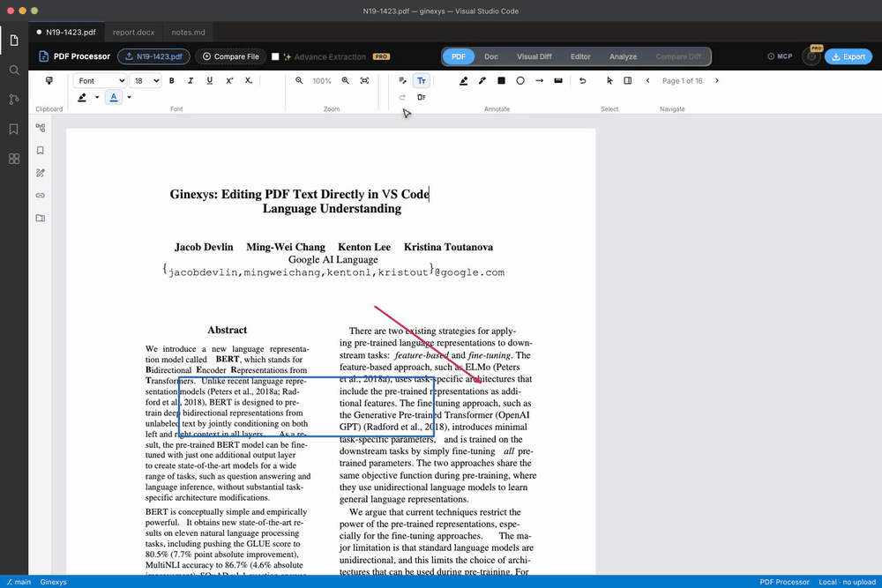This screenshot has width=882, height=588.
Task: Switch to the Editor tab
Action: 580,56
